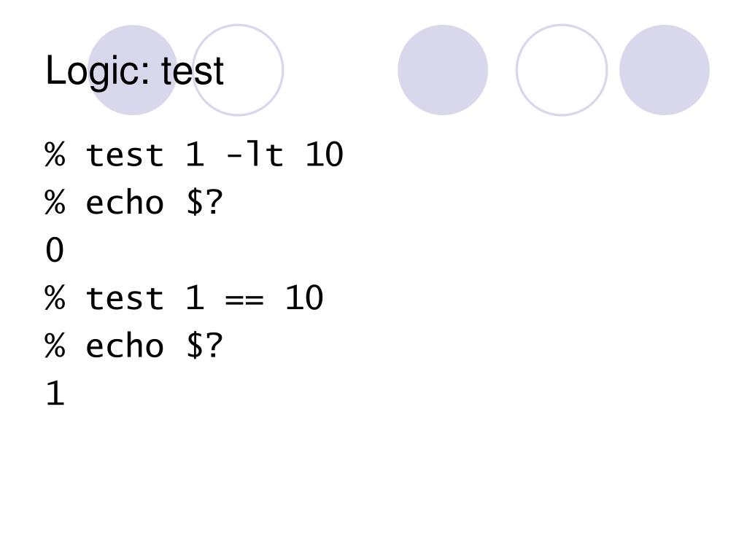Click the '==' operator in the test command
This screenshot has width=747, height=560.
tap(244, 300)
